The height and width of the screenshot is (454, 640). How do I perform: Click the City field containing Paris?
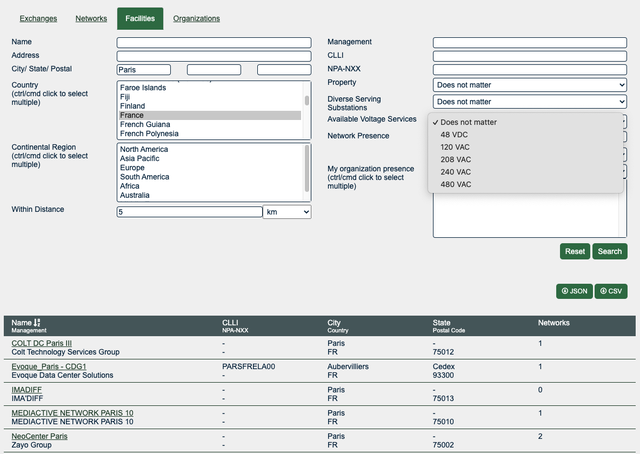(x=144, y=70)
